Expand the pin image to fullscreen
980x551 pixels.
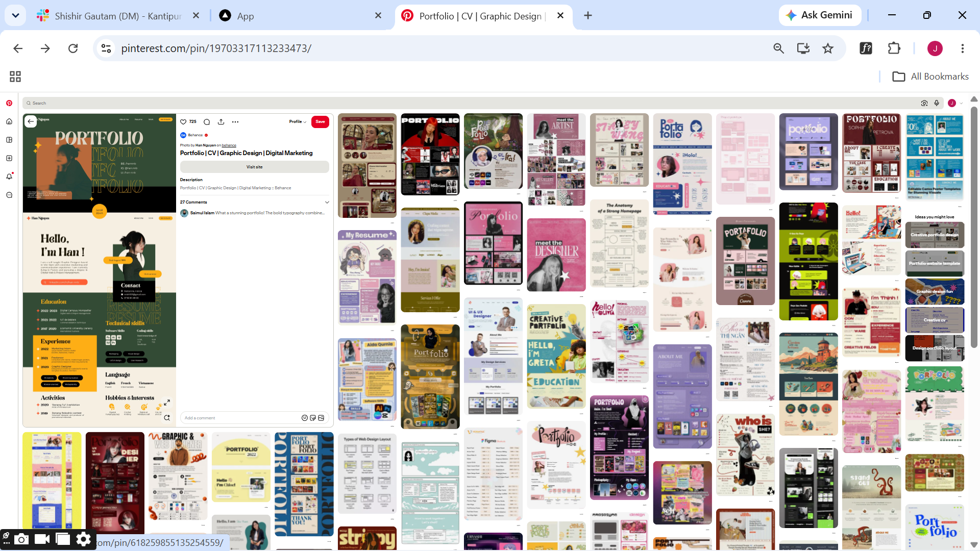coord(166,403)
